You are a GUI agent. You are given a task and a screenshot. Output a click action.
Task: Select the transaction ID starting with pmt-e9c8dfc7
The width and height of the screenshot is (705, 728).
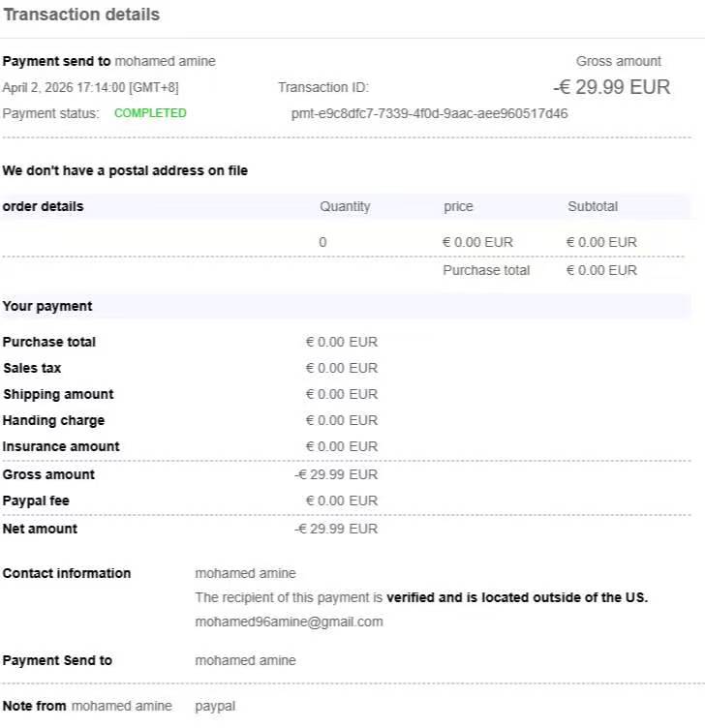429,113
